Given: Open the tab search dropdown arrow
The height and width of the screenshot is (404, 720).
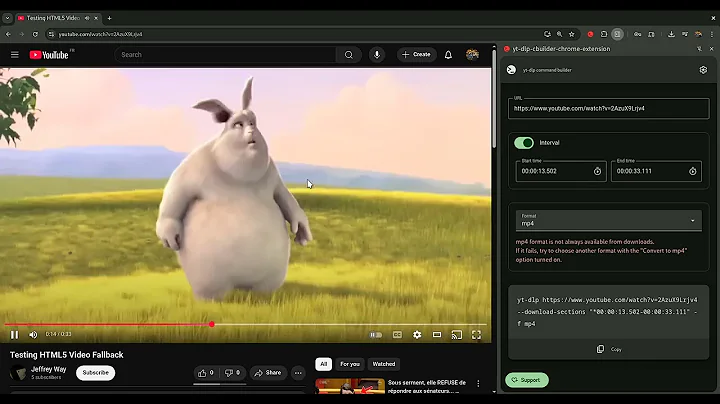Looking at the screenshot, I should click(7, 18).
